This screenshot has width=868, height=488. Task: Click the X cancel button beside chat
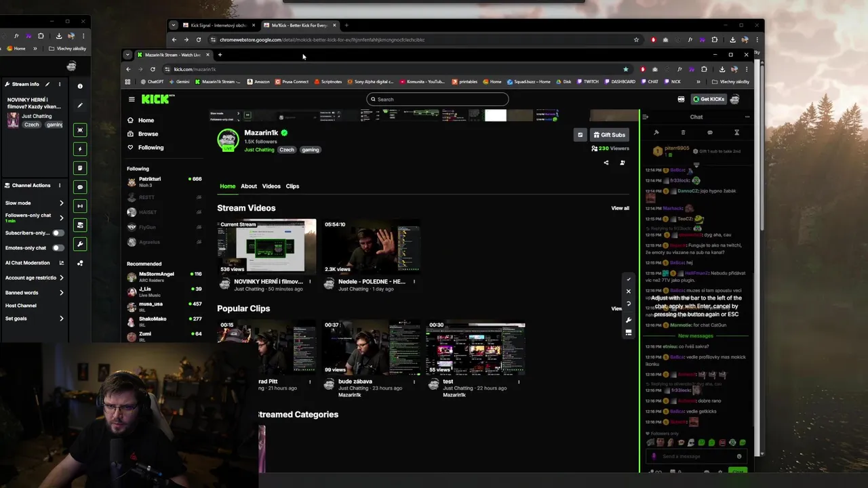pos(629,291)
